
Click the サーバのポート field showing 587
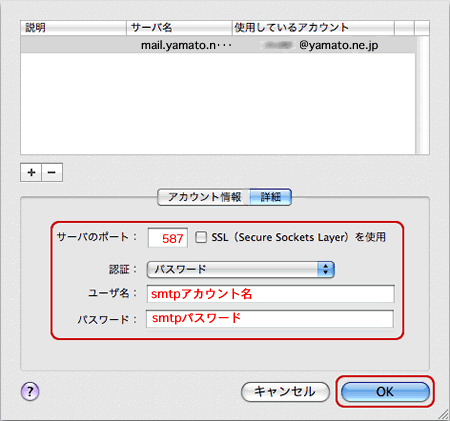(168, 238)
